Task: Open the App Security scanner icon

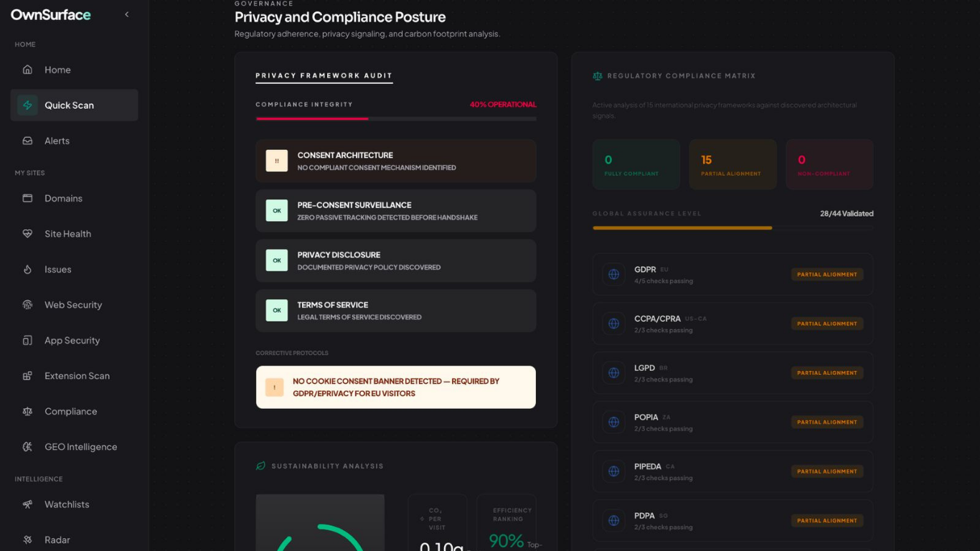Action: (27, 340)
